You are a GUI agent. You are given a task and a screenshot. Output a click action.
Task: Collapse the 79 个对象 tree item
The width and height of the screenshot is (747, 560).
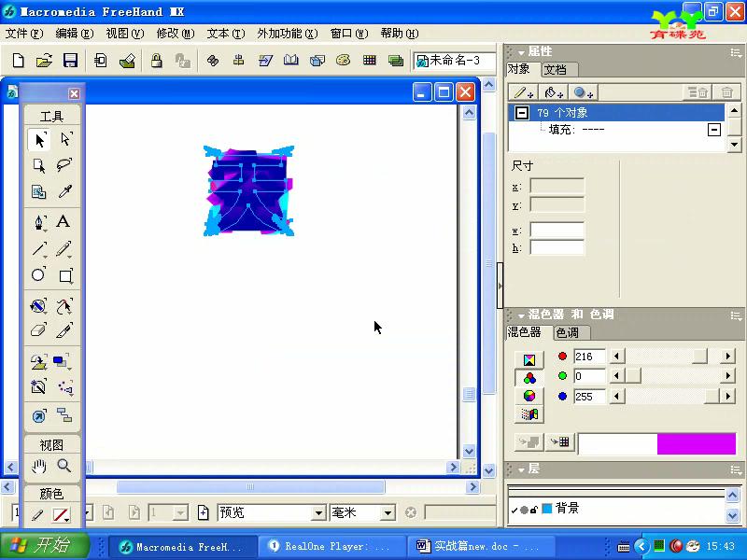tap(522, 113)
